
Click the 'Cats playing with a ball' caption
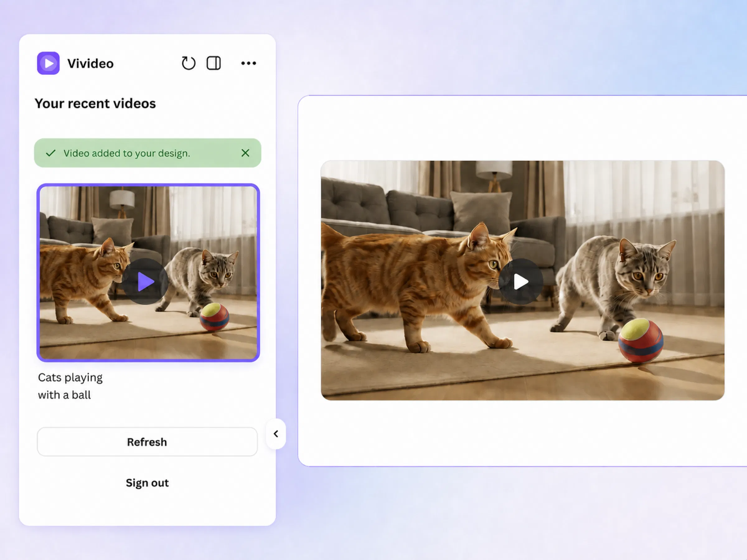(x=70, y=386)
